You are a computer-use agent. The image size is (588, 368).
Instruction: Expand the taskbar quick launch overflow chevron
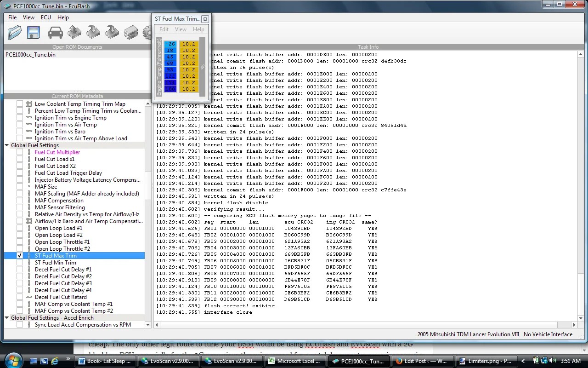(x=68, y=359)
